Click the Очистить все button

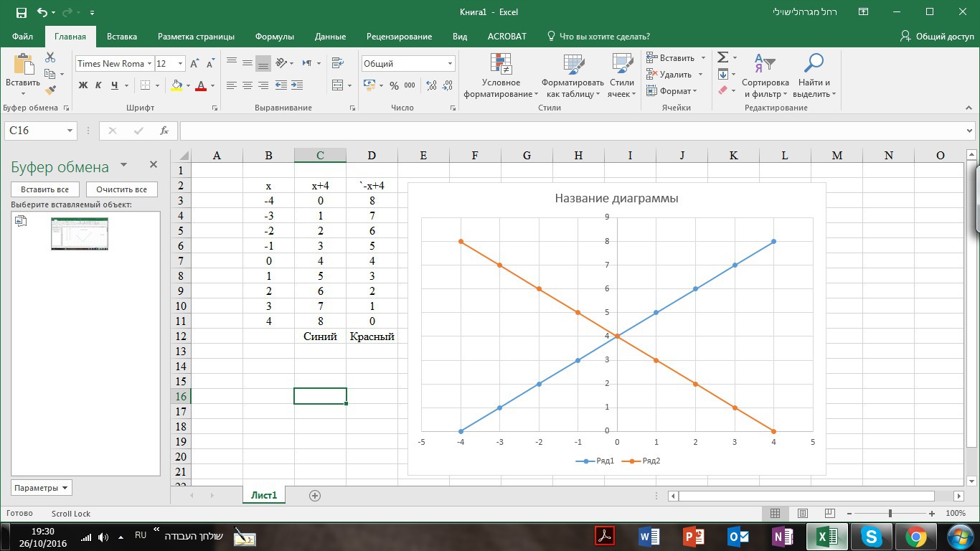(121, 189)
